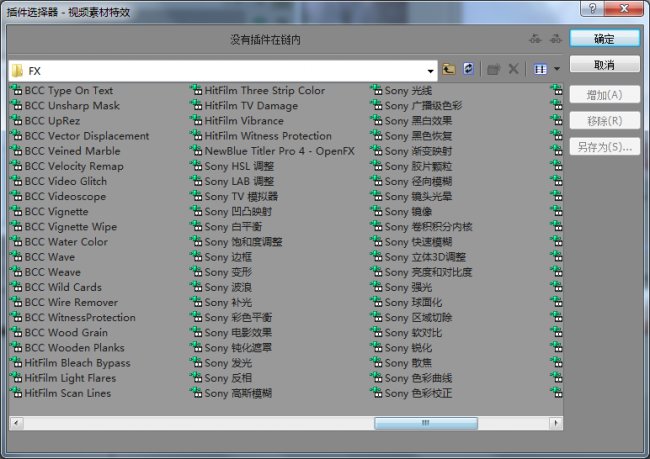Select Sony 亮度和对比度 plugin

[422, 272]
